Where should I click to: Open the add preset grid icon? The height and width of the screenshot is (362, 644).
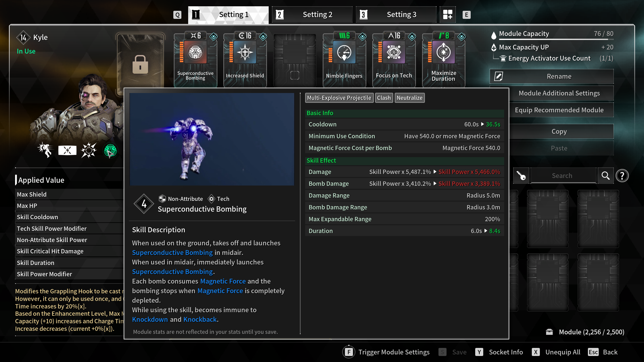448,15
